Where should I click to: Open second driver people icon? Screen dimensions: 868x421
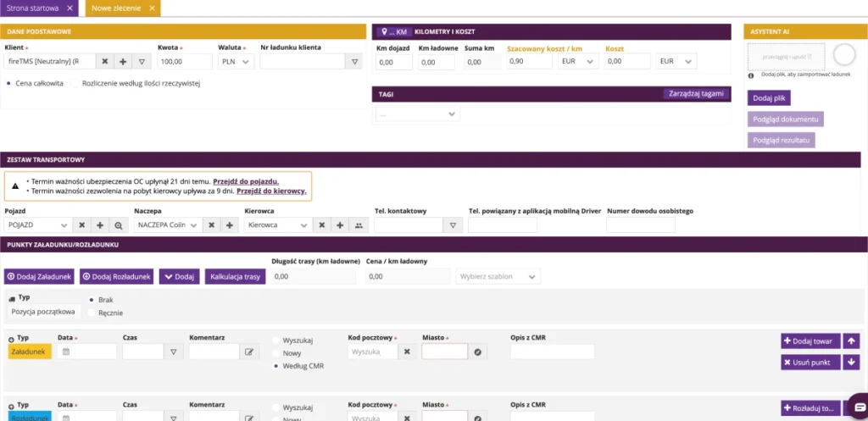359,225
